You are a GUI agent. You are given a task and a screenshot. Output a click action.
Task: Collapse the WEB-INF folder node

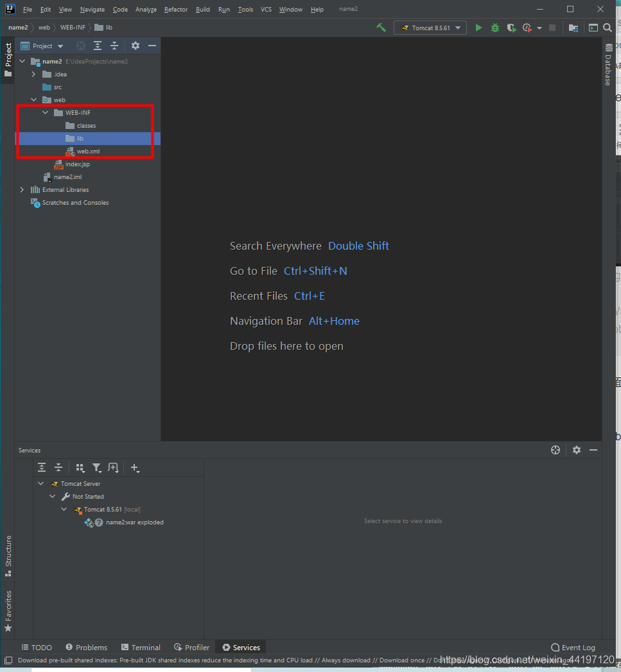click(45, 113)
